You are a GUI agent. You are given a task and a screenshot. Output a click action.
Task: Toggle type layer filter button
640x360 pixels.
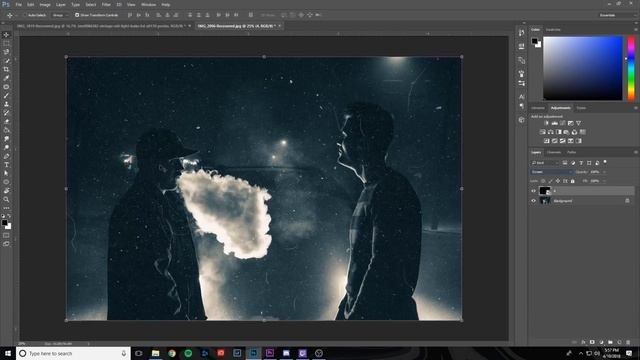point(581,163)
